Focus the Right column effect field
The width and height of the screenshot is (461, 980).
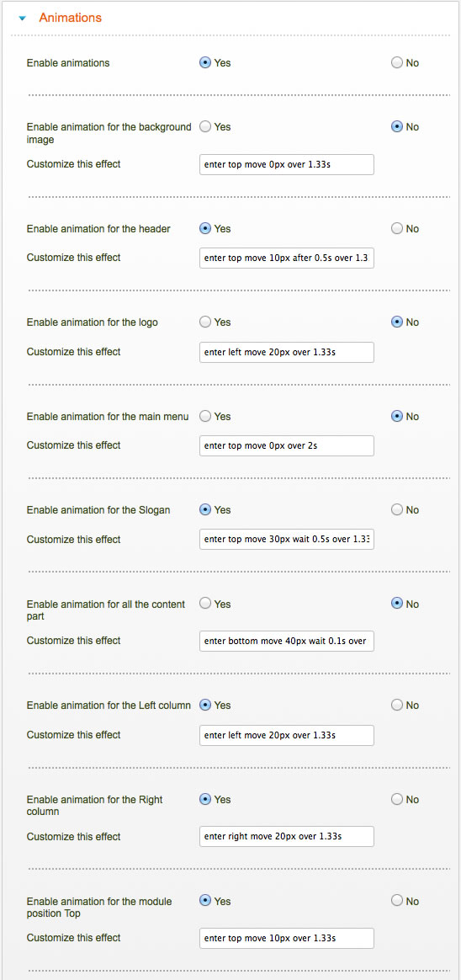[x=287, y=836]
